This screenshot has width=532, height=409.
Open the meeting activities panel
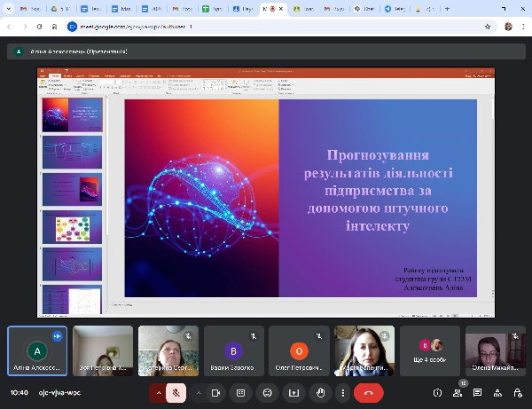coord(497,392)
